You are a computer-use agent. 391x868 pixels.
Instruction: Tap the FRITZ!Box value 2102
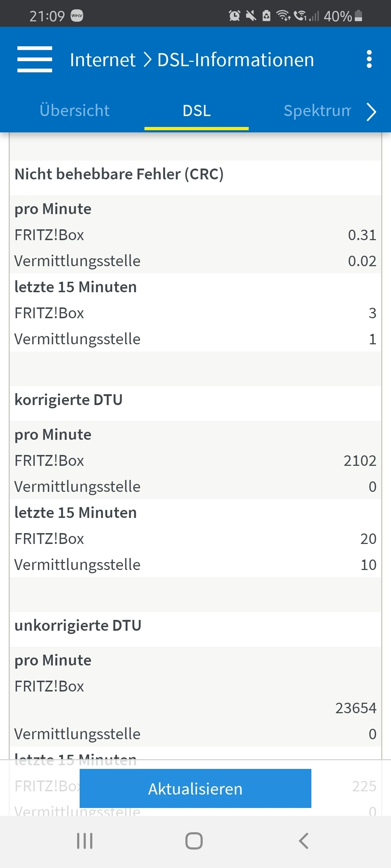(360, 461)
